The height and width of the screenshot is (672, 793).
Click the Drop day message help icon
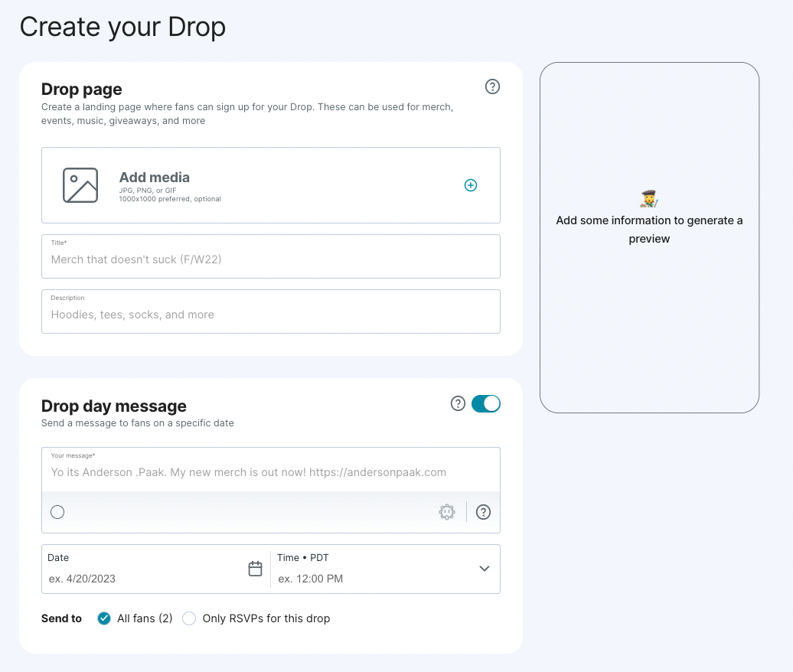point(458,403)
